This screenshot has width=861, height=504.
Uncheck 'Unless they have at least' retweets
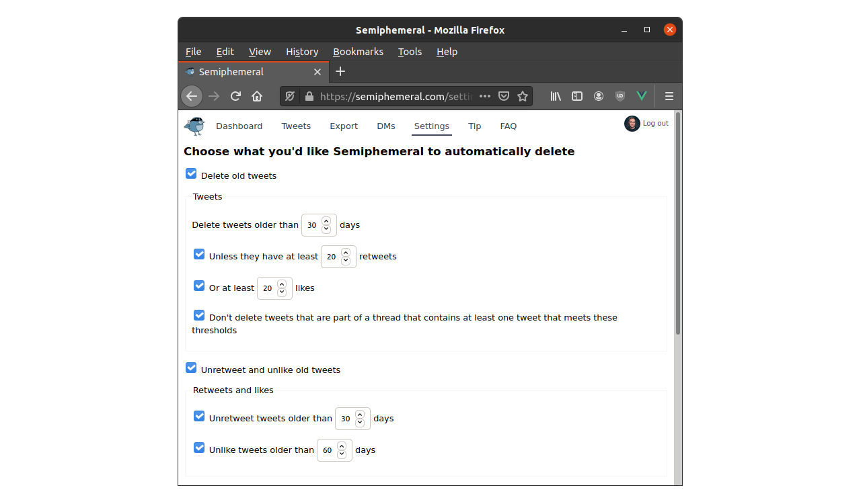(x=199, y=254)
